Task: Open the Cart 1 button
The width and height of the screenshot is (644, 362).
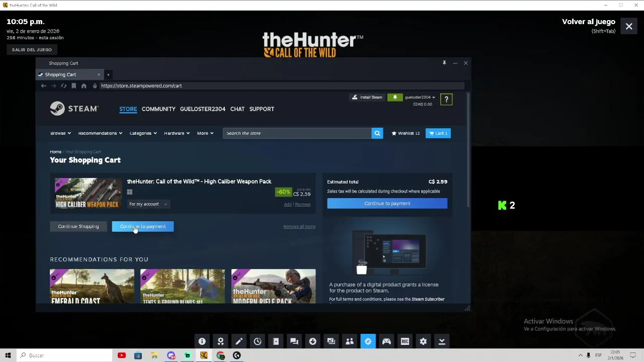Action: 438,133
